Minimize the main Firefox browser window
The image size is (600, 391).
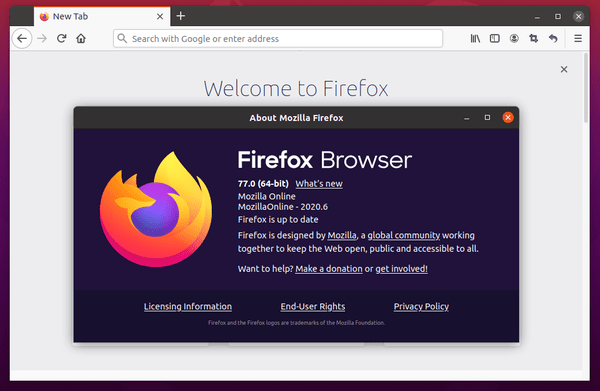point(537,17)
